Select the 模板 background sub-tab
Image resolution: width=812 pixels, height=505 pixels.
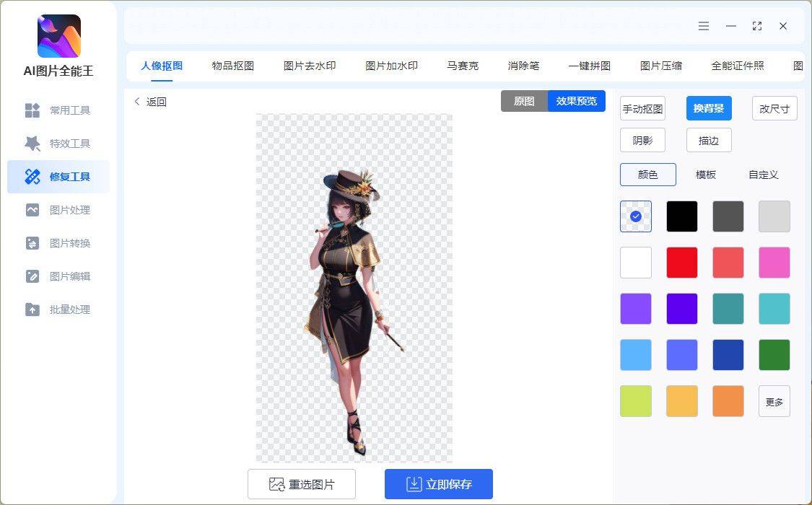tap(705, 175)
